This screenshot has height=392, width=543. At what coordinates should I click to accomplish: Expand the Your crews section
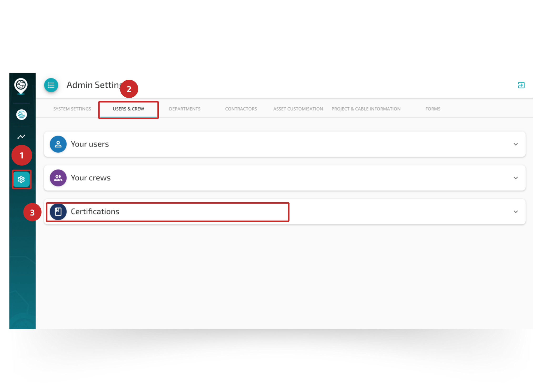pyautogui.click(x=515, y=178)
